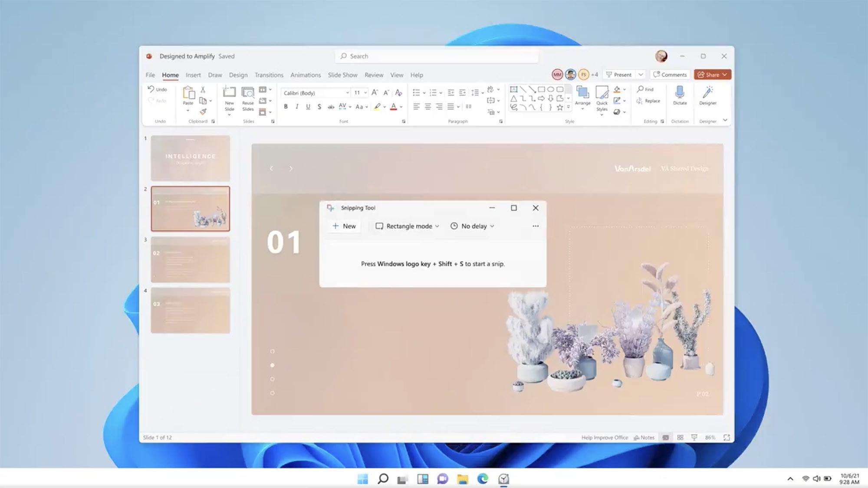The image size is (868, 488).
Task: Click the oval shape in the shapes gallery
Action: click(552, 89)
